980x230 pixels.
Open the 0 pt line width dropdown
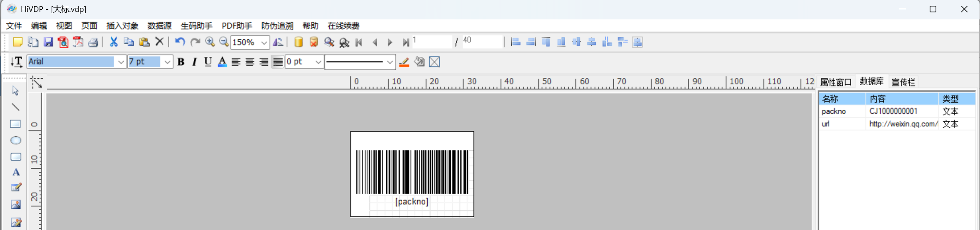318,62
